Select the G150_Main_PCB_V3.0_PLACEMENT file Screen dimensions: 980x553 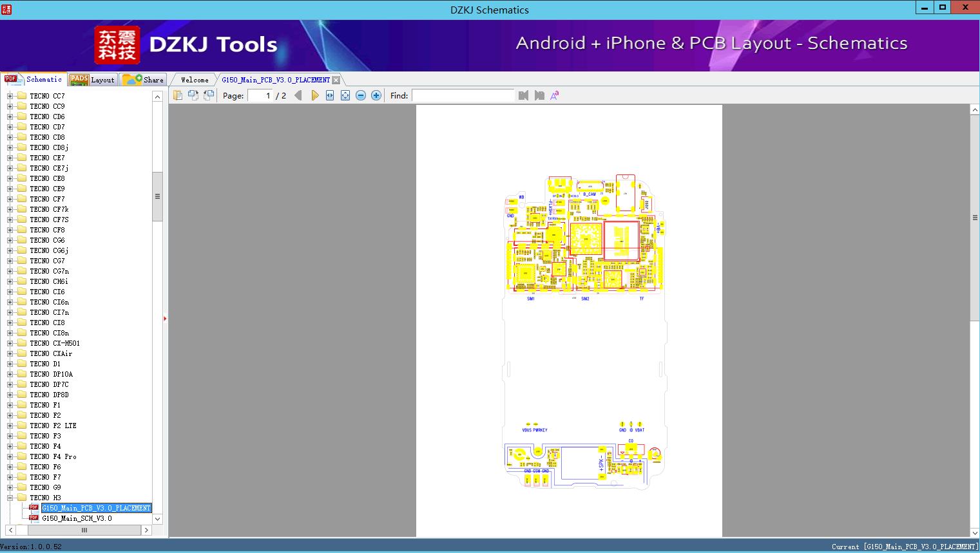pyautogui.click(x=96, y=508)
